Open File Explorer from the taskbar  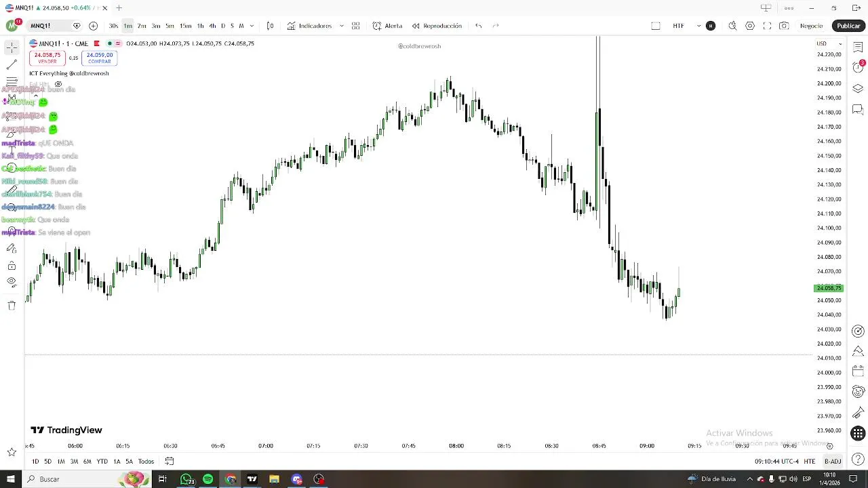point(274,479)
